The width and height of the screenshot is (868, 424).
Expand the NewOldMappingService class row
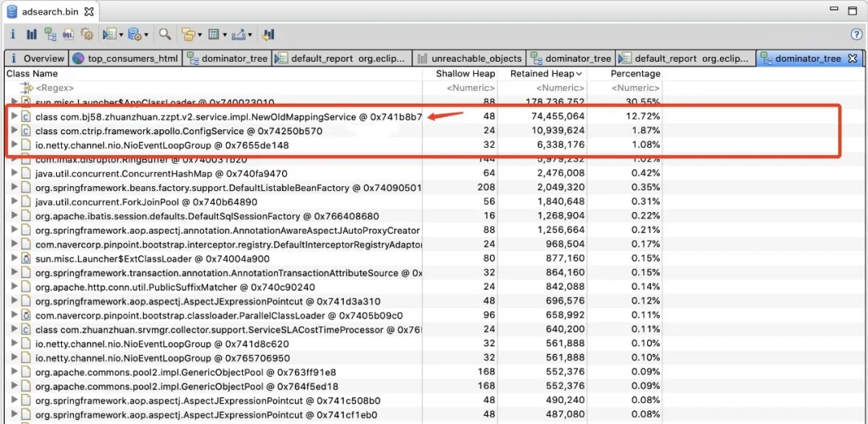pos(14,117)
